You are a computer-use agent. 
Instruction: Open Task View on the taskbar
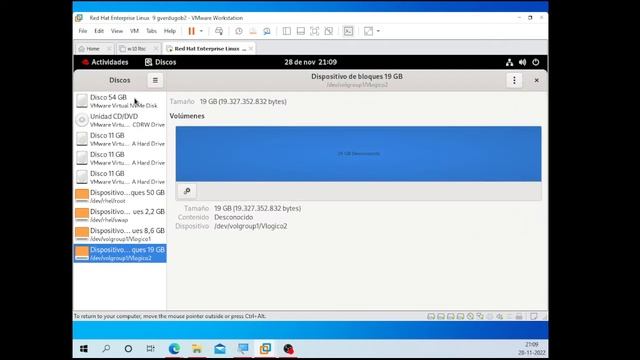(x=150, y=349)
